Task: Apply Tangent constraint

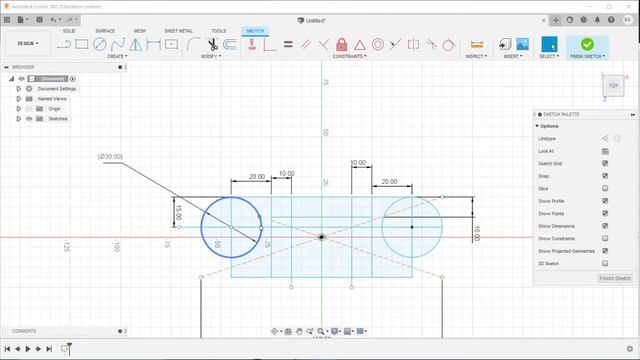Action: [449, 44]
